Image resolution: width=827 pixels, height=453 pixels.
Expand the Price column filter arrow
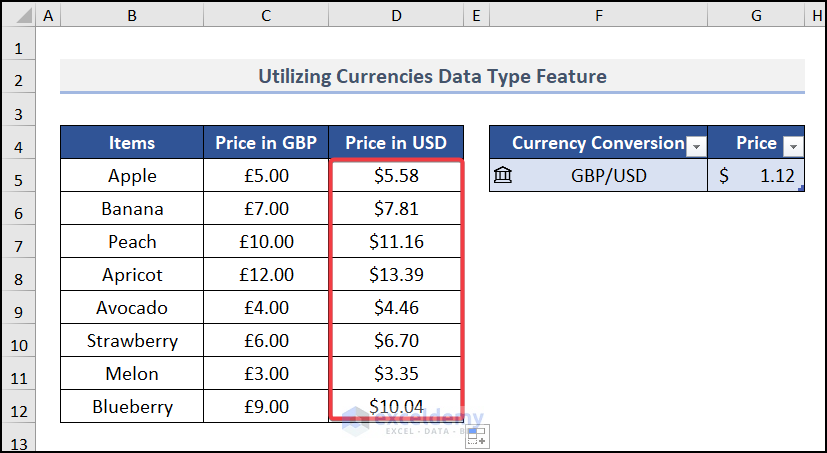click(x=793, y=146)
